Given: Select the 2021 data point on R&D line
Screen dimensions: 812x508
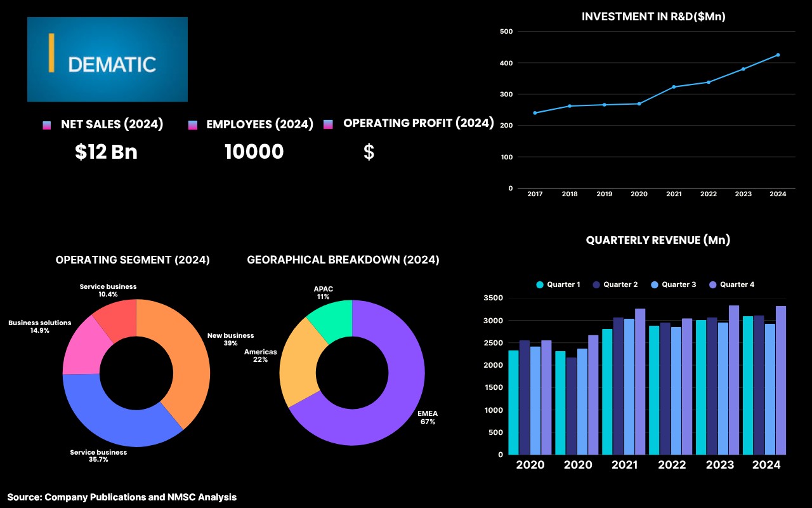Looking at the screenshot, I should coord(674,86).
